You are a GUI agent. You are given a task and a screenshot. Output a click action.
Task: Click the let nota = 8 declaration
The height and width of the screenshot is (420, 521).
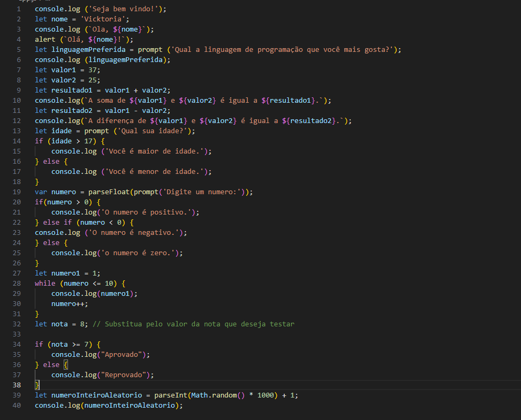click(62, 324)
